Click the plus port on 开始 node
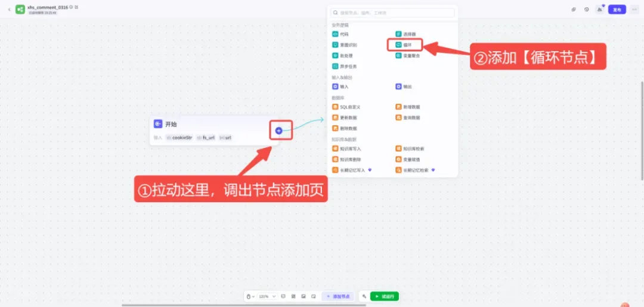Image resolution: width=644 pixels, height=307 pixels. tap(279, 131)
